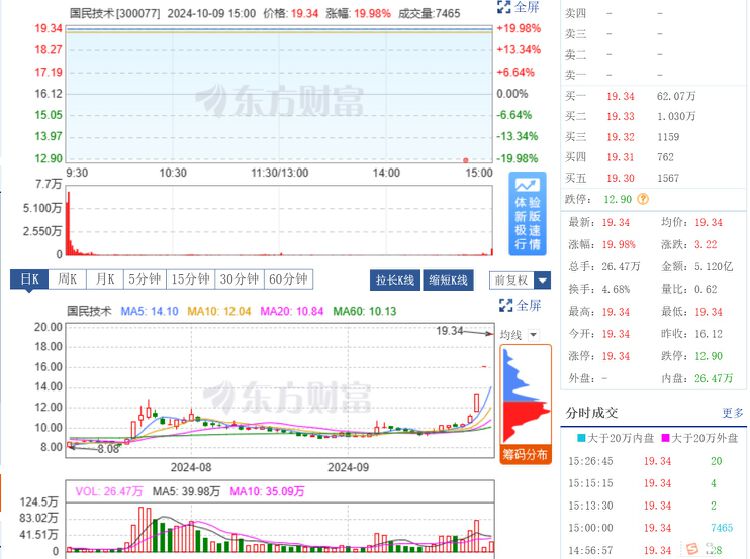The width and height of the screenshot is (750, 559).
Task: Open fullscreen for the K-line chart
Action: [x=519, y=305]
